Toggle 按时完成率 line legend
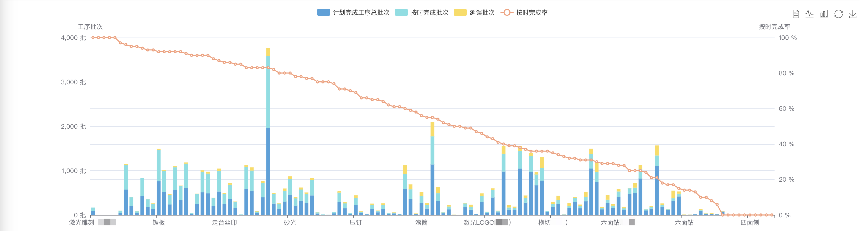 point(524,12)
